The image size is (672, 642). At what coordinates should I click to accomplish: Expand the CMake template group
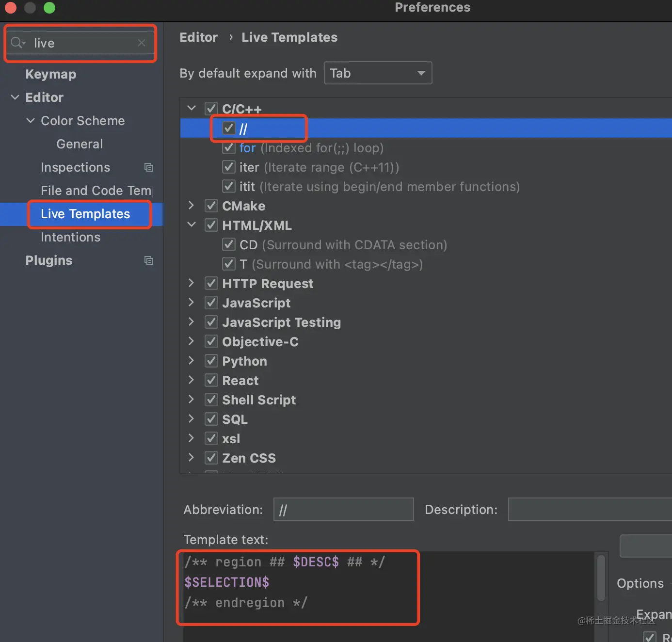(x=191, y=205)
